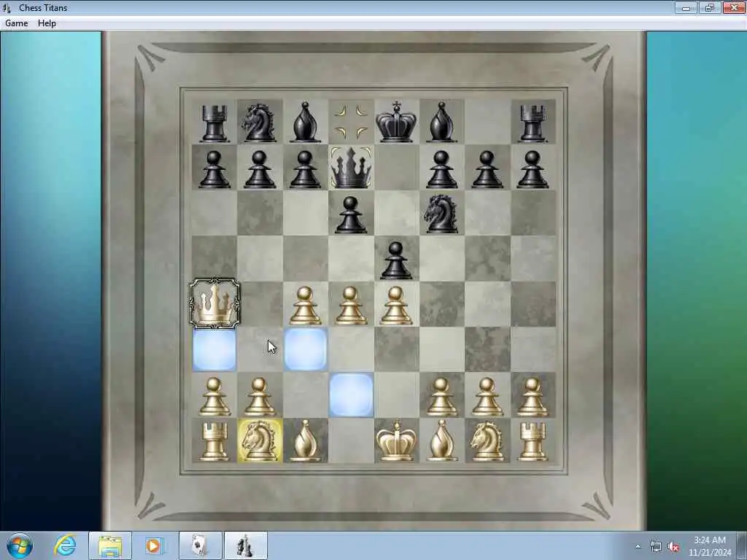Select the black rook on a8
This screenshot has height=560, width=747.
pos(214,123)
